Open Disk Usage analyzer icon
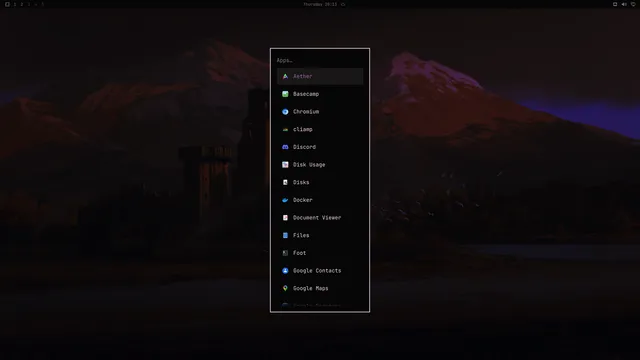 285,164
